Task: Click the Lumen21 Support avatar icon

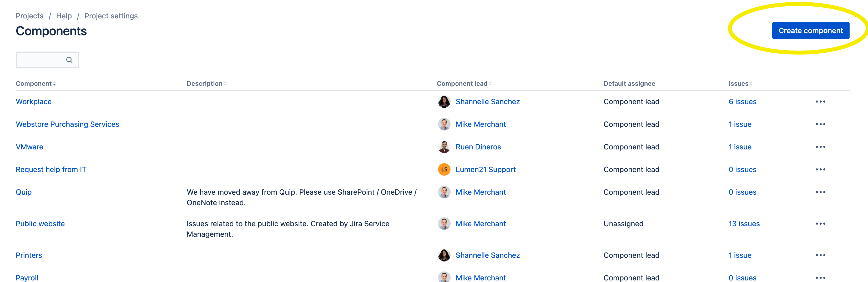Action: [x=444, y=169]
